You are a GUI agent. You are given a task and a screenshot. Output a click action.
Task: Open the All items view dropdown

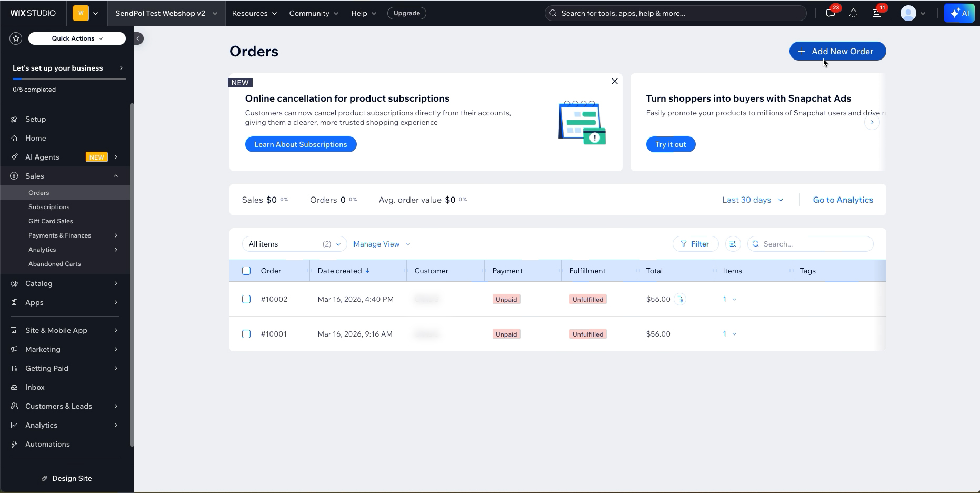(x=294, y=244)
